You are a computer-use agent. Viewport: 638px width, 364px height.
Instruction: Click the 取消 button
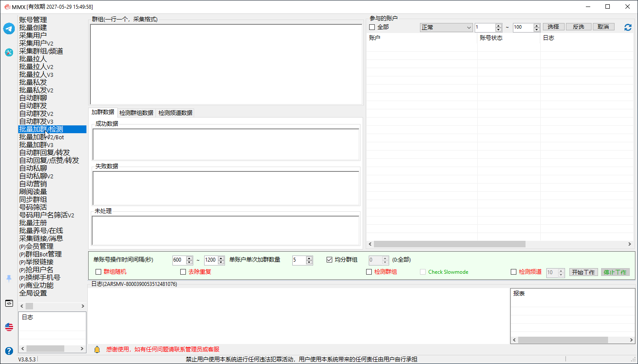[604, 27]
